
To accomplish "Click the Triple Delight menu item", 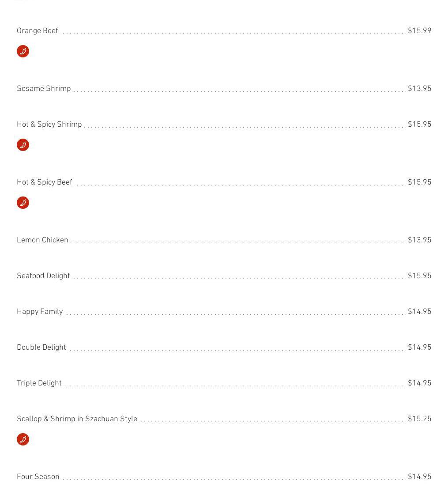I will point(39,383).
